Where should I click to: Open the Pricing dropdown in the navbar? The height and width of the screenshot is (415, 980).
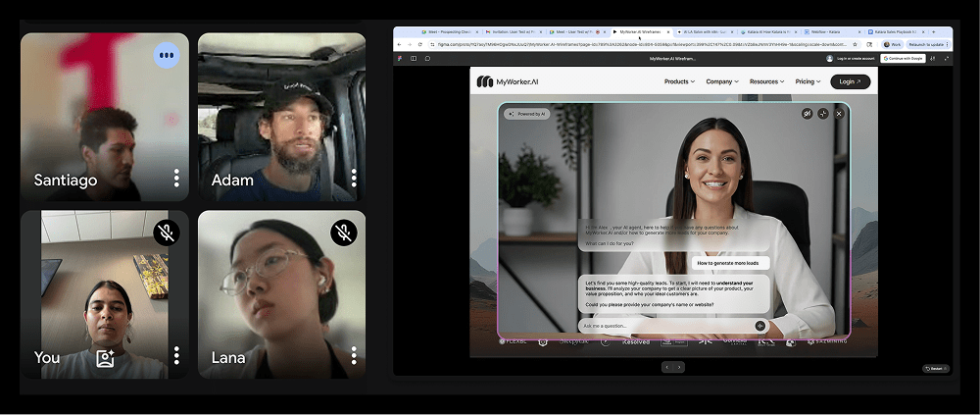pos(808,81)
